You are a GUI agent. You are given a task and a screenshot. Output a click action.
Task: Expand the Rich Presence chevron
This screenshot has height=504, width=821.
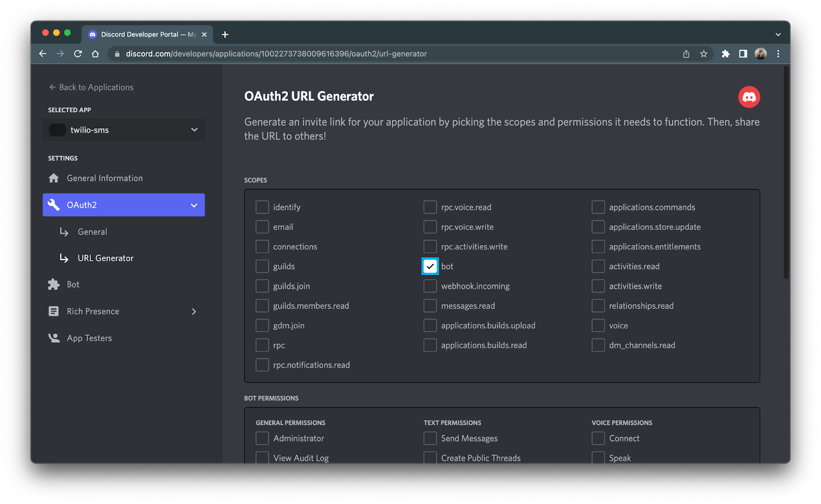point(194,312)
